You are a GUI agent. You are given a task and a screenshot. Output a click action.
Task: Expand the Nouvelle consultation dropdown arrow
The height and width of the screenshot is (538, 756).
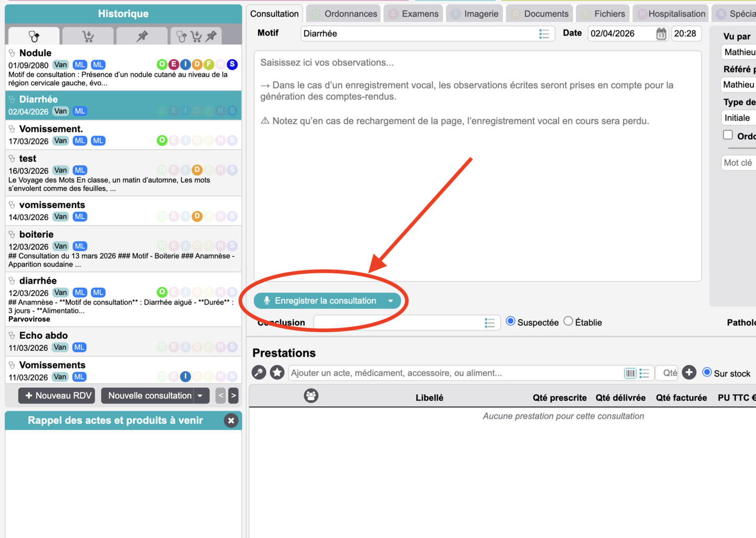click(200, 396)
